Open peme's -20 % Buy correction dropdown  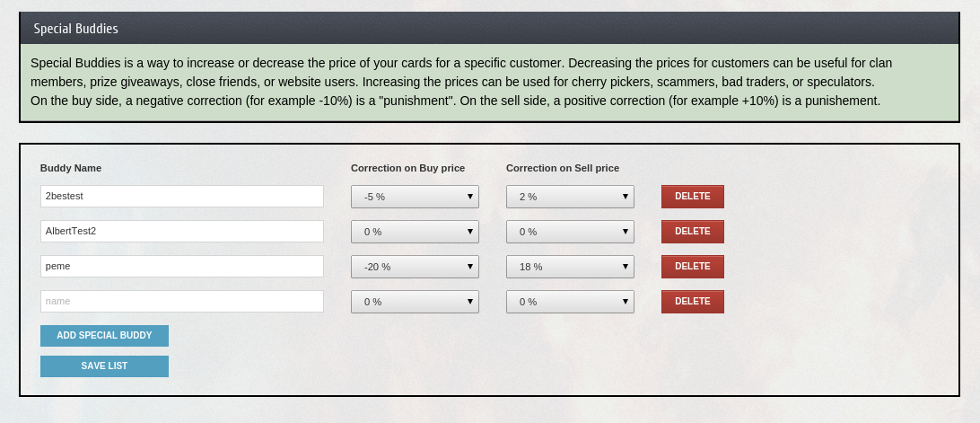tap(415, 267)
